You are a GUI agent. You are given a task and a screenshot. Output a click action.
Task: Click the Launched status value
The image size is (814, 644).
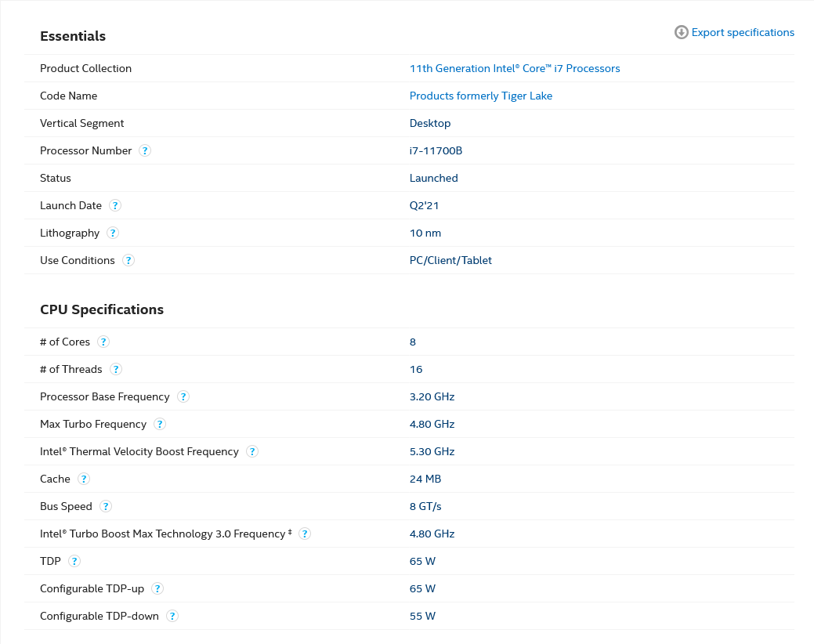[x=433, y=178]
